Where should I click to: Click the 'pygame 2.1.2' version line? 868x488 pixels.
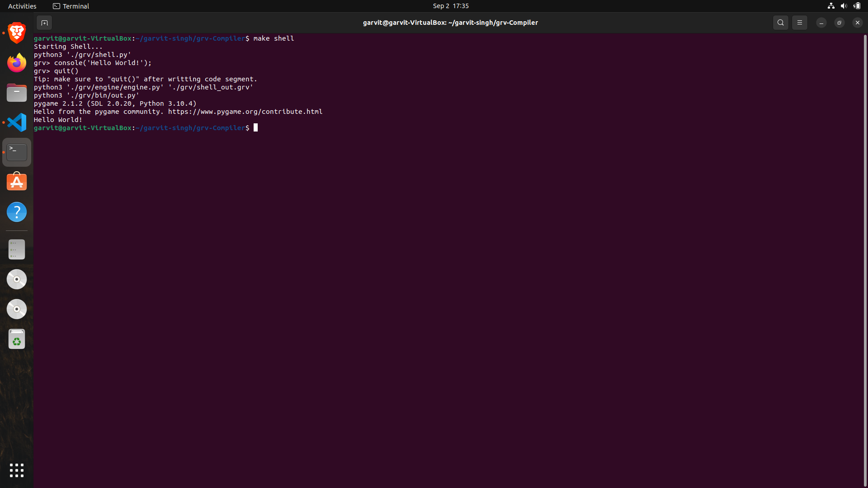[x=115, y=103]
